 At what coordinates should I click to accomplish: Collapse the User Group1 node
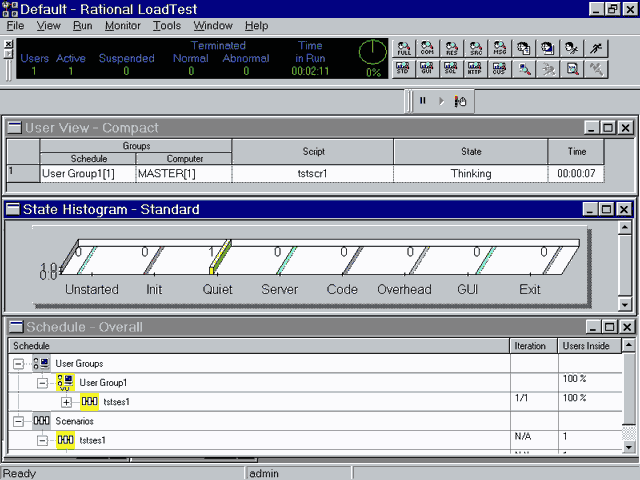(x=42, y=383)
